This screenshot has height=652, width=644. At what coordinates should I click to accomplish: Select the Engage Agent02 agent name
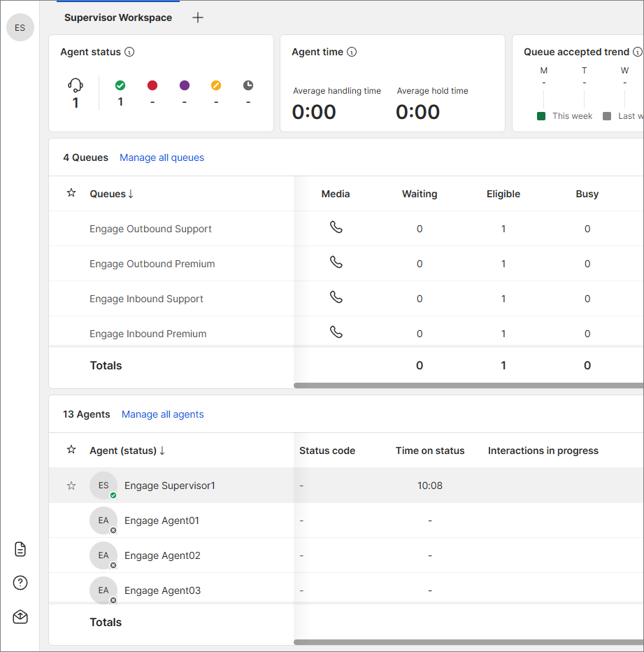(x=162, y=555)
